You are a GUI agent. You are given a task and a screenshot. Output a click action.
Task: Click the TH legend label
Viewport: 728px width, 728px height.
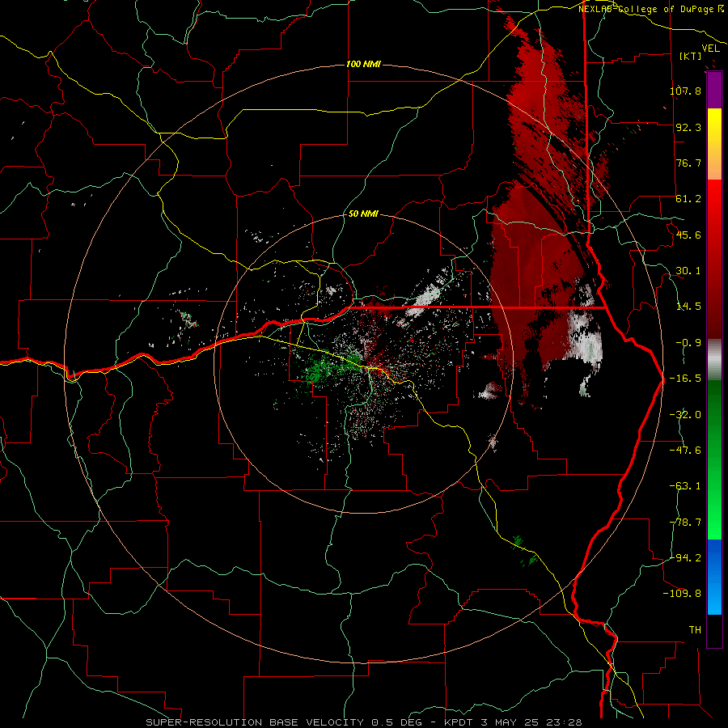click(x=695, y=630)
